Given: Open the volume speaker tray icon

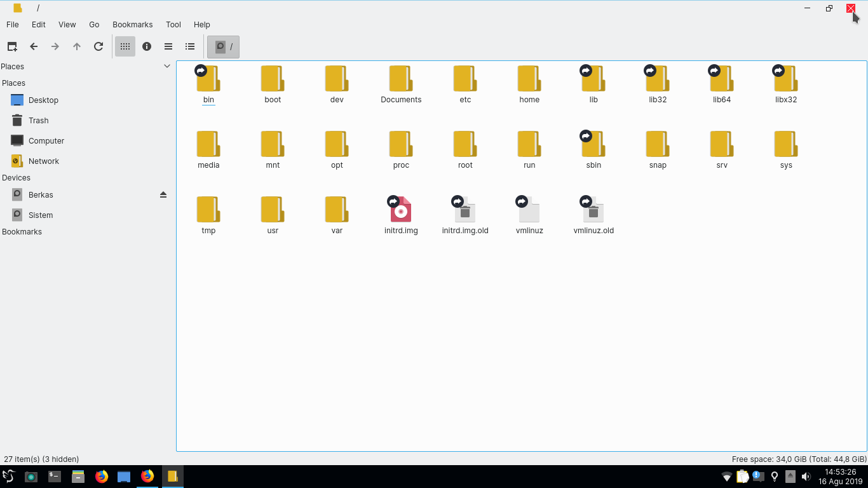Looking at the screenshot, I should click(x=806, y=477).
